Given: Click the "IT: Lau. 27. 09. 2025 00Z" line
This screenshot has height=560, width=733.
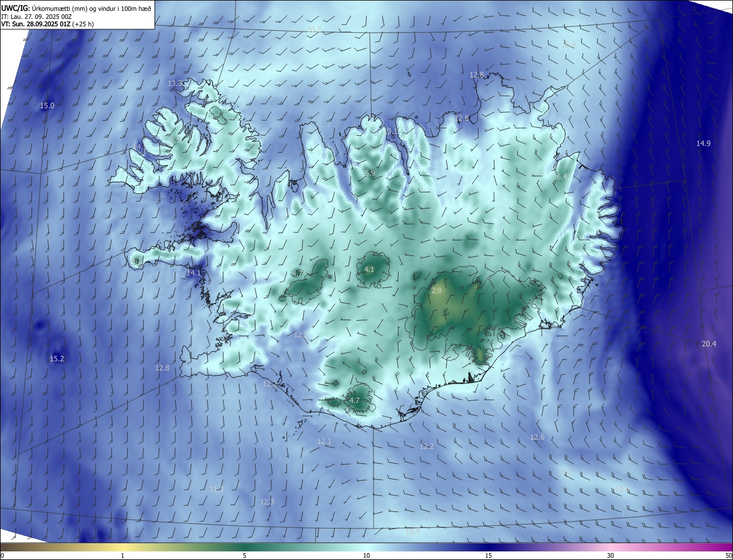Looking at the screenshot, I should pyautogui.click(x=36, y=17).
